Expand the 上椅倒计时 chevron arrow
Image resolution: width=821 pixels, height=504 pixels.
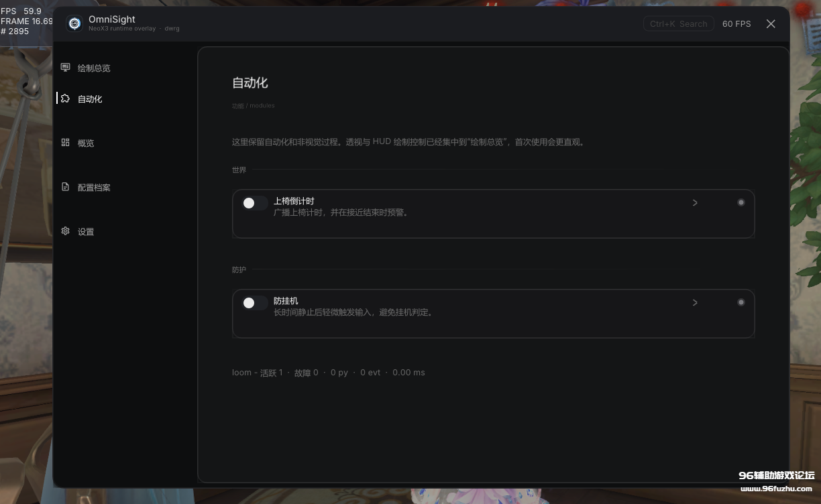[x=695, y=202]
